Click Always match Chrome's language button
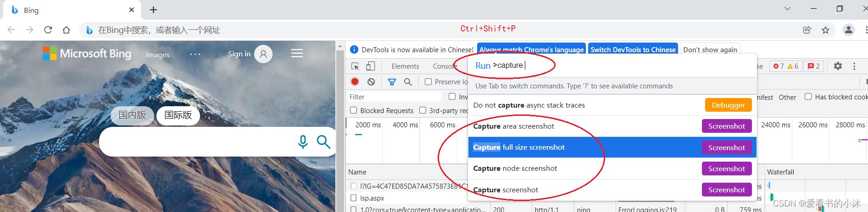 pos(532,49)
